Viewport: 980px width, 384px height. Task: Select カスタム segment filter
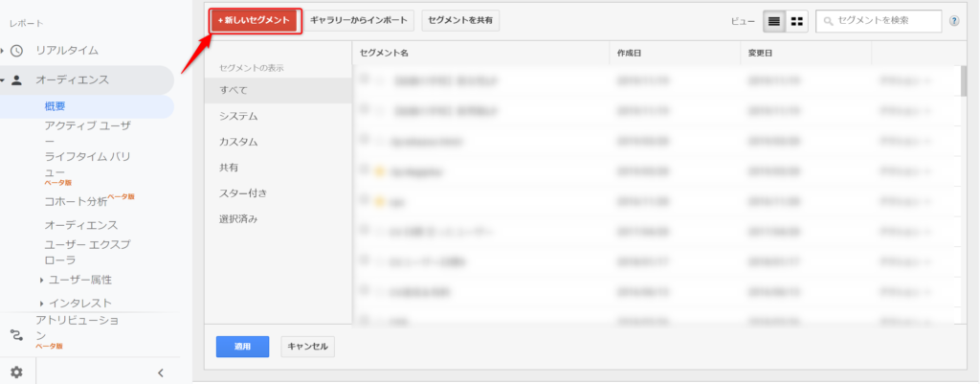click(x=278, y=142)
